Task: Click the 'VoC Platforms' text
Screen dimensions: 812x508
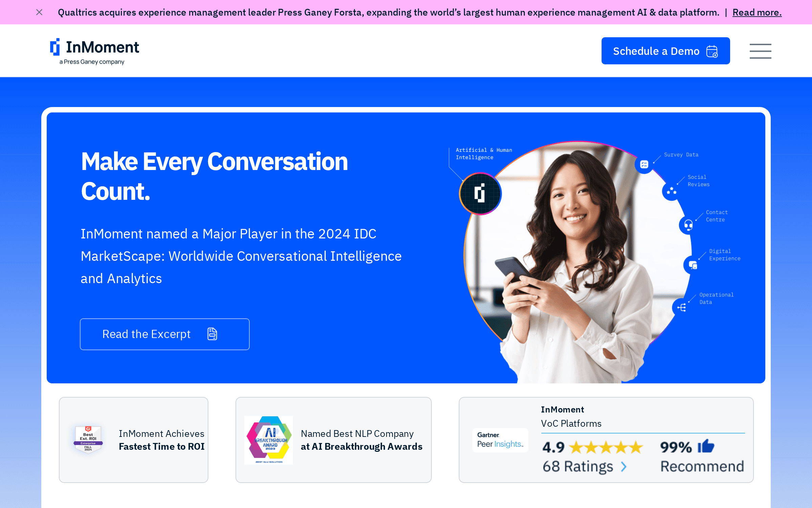Action: 571,424
